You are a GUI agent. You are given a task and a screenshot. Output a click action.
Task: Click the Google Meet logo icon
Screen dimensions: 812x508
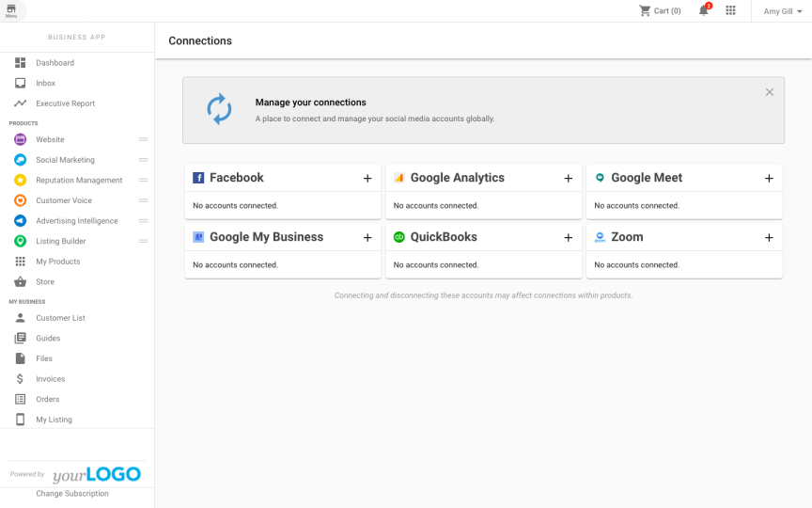click(600, 178)
